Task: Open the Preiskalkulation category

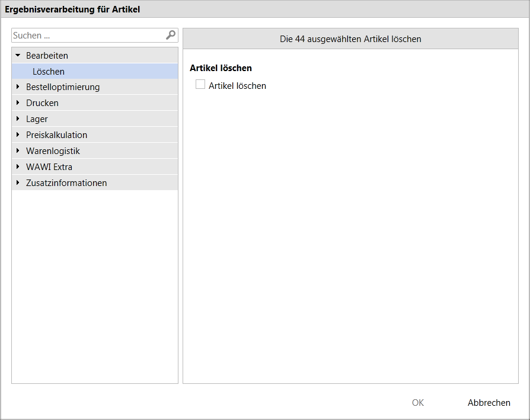Action: pos(95,134)
